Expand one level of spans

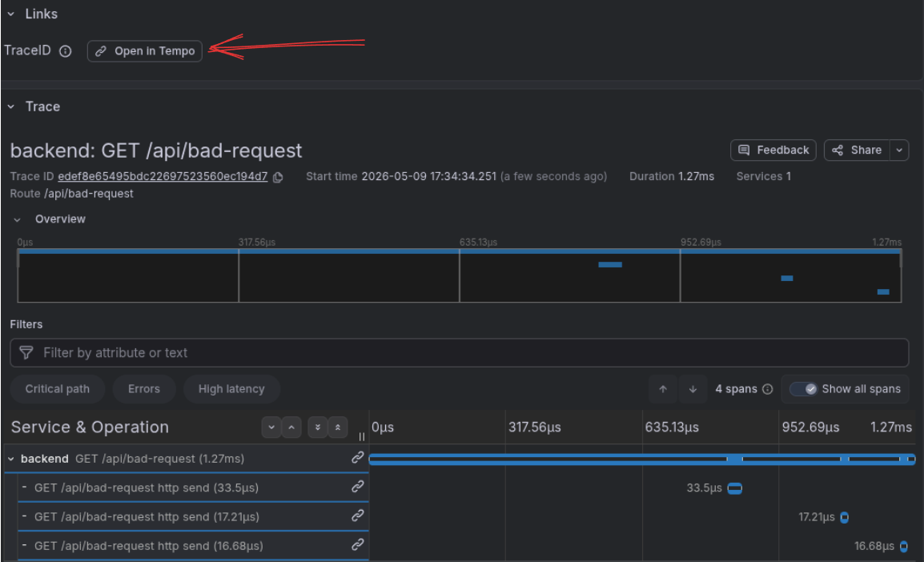click(x=271, y=427)
